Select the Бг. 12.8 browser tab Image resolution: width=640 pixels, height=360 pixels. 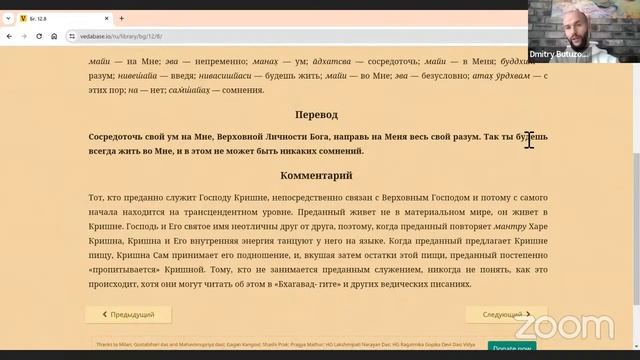65,19
